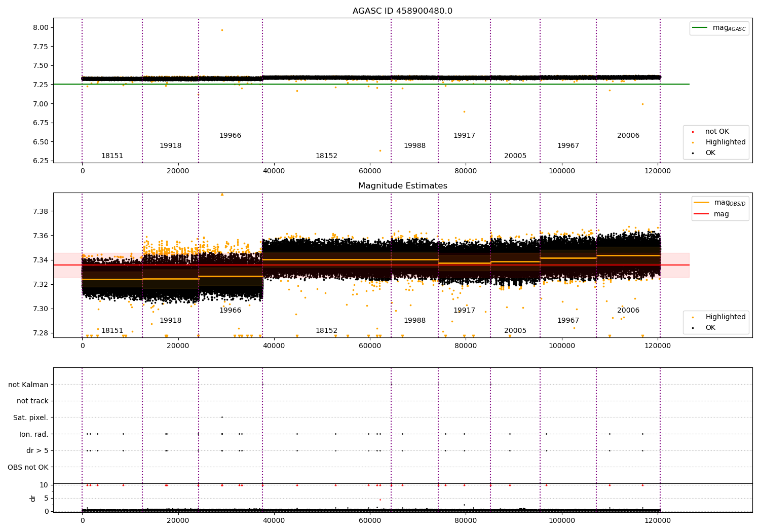This screenshot has width=760, height=532.
Task: Click the 19917 obsid label in top plot
Action: [464, 136]
